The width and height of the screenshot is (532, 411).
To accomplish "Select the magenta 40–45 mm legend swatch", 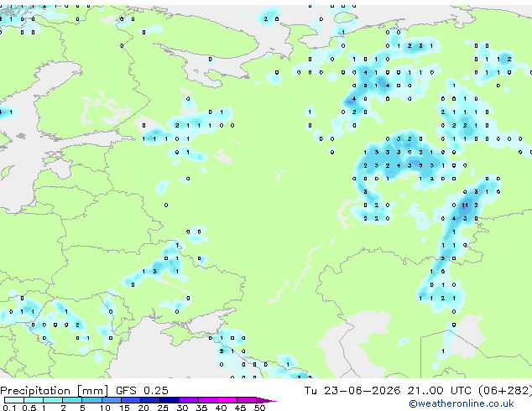I will pyautogui.click(x=227, y=400).
